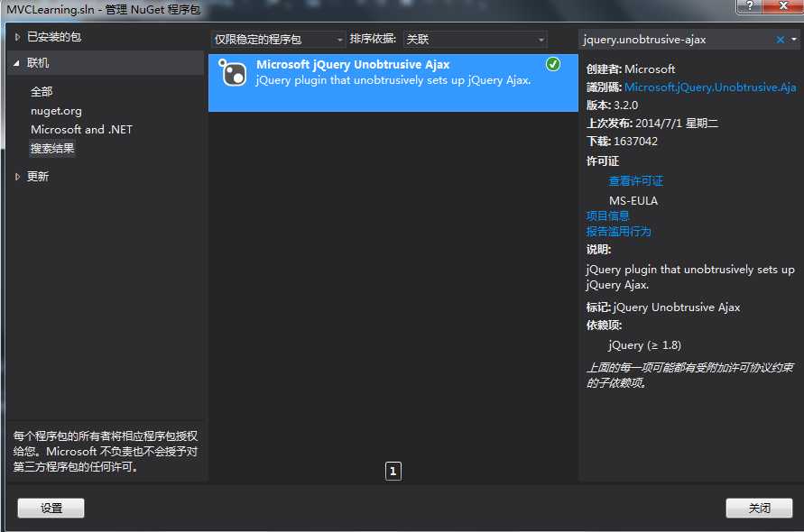Select 全部 under 联机
The height and width of the screenshot is (532, 804).
click(42, 92)
